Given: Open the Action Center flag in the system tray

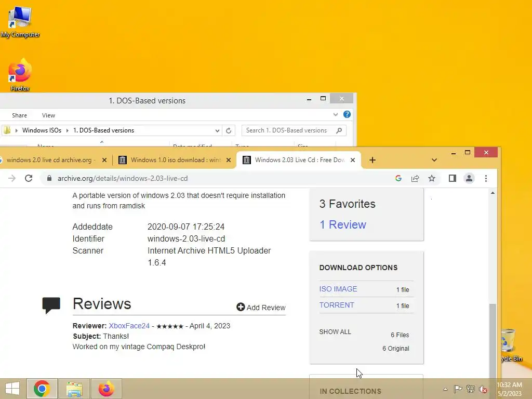Looking at the screenshot, I should tap(458, 389).
